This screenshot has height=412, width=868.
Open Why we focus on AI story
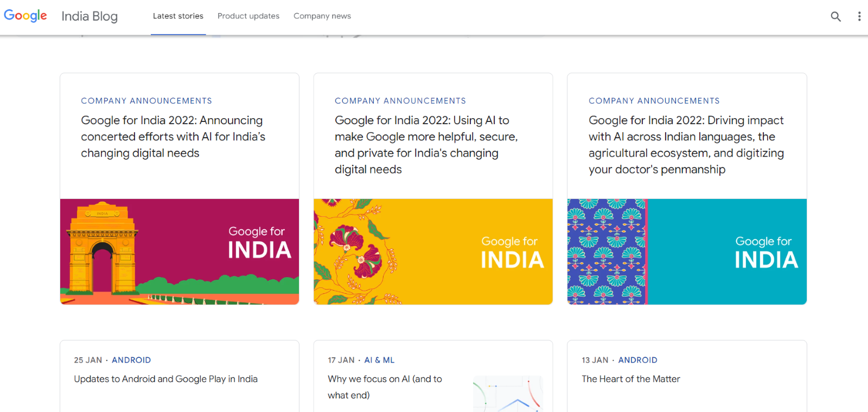[385, 387]
